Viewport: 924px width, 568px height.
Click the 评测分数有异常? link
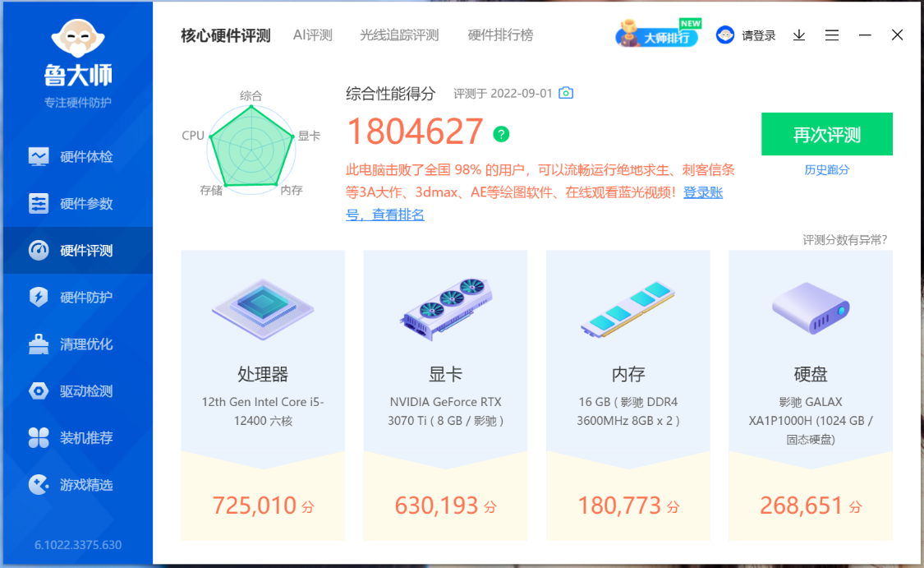click(844, 239)
